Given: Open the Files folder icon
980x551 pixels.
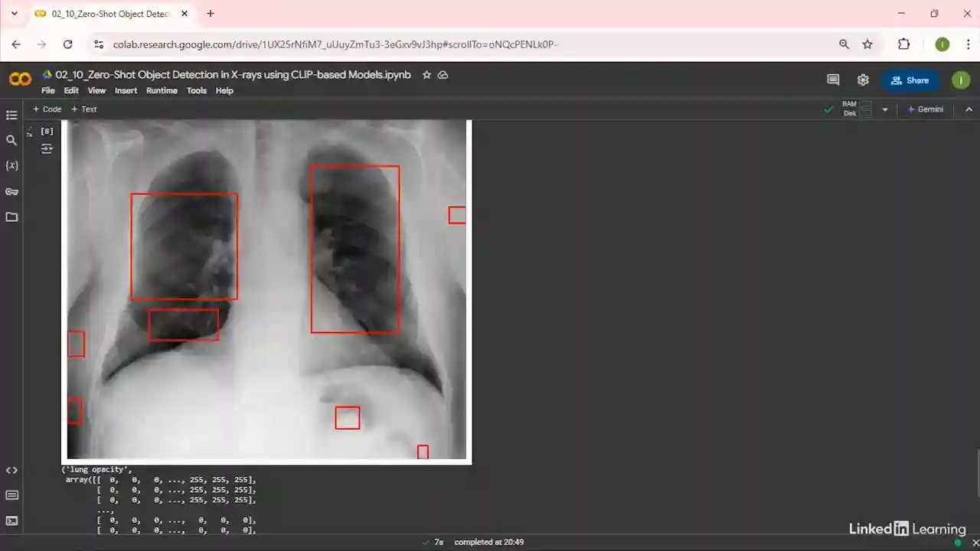Looking at the screenshot, I should pyautogui.click(x=11, y=217).
